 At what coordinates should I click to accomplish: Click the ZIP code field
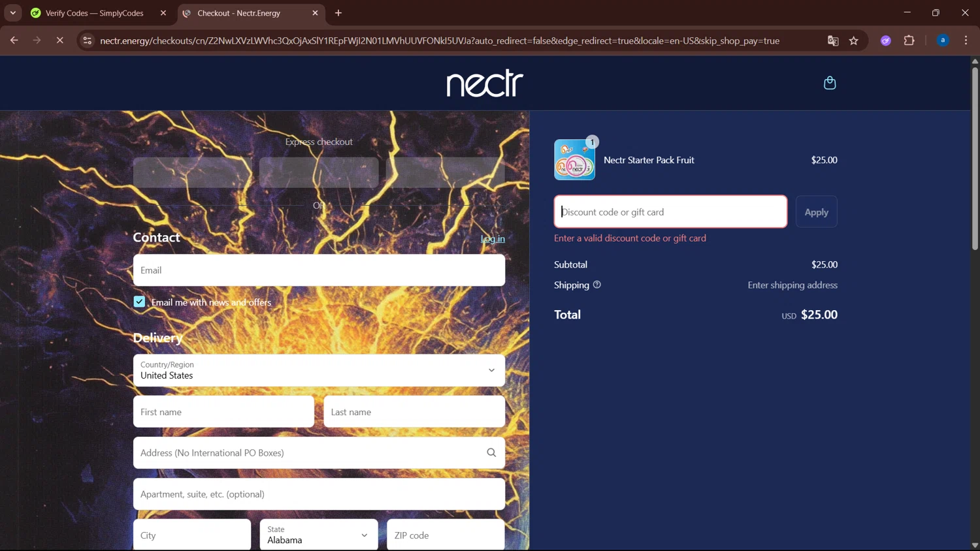[446, 535]
